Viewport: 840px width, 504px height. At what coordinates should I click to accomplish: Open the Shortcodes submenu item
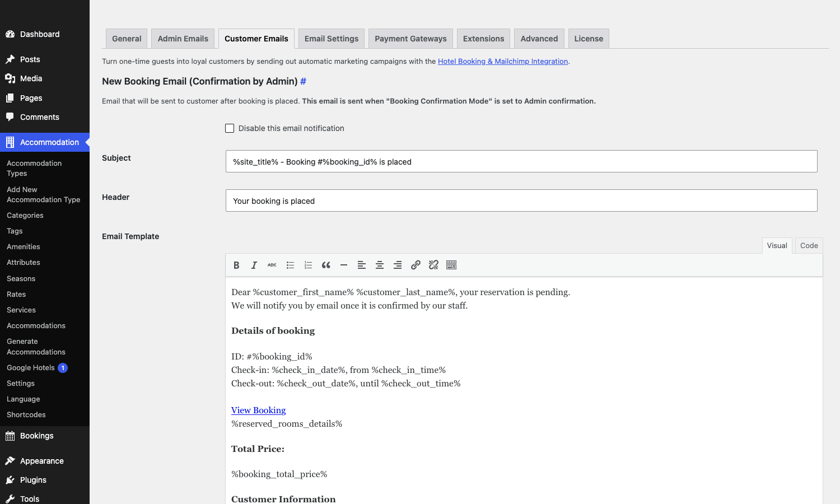coord(45,415)
